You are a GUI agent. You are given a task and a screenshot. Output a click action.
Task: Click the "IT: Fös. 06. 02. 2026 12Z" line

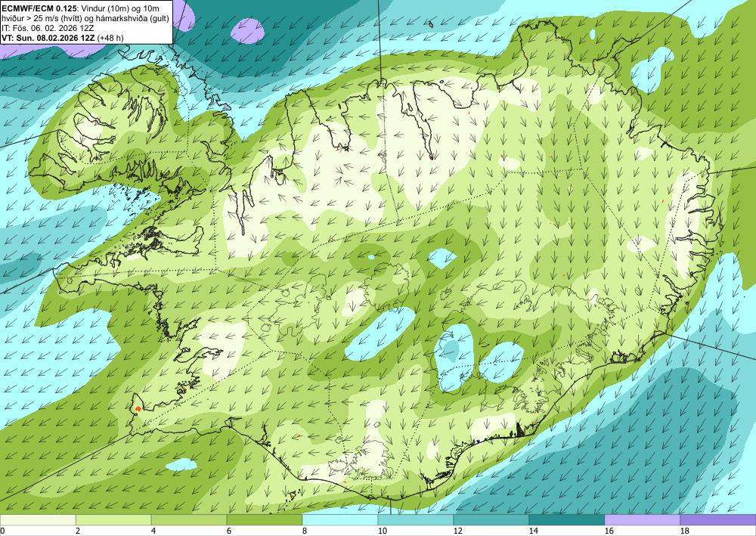[x=48, y=28]
